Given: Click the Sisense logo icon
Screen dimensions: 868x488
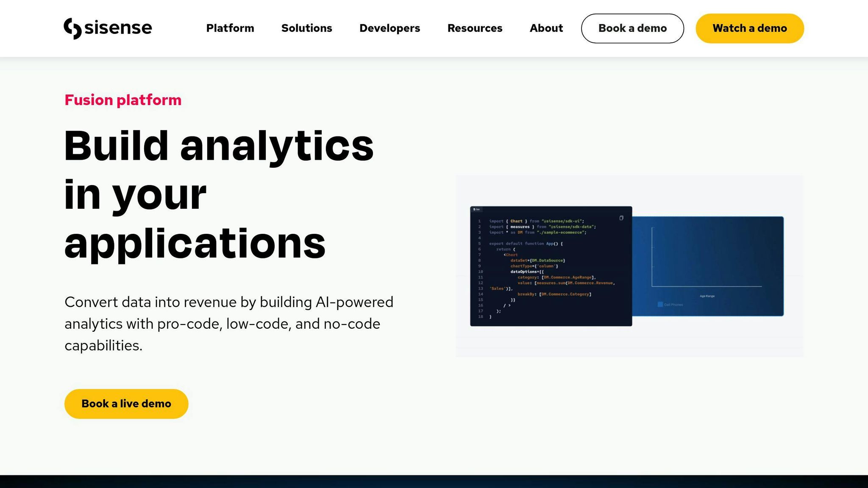Looking at the screenshot, I should coord(72,28).
